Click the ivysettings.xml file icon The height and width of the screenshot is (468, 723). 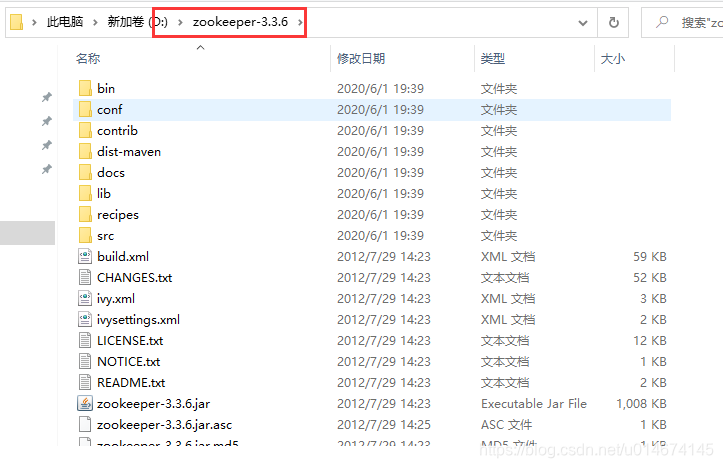[85, 320]
